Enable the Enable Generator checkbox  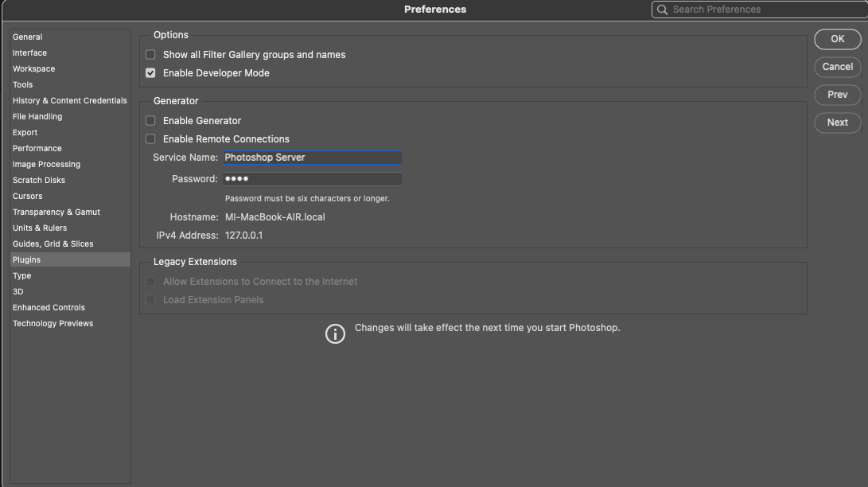pyautogui.click(x=150, y=121)
